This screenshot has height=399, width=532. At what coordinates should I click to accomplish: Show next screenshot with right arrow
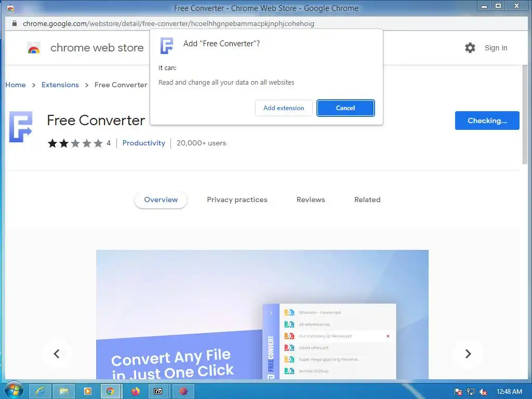[x=468, y=353]
